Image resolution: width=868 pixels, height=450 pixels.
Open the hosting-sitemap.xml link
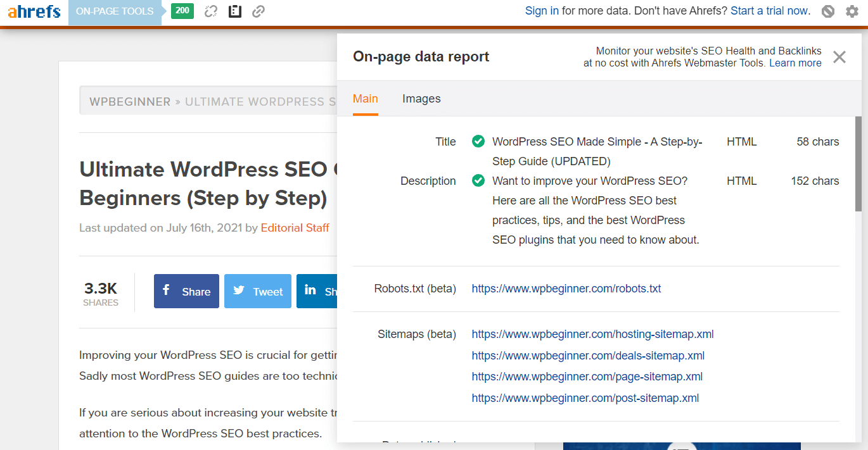pos(592,334)
